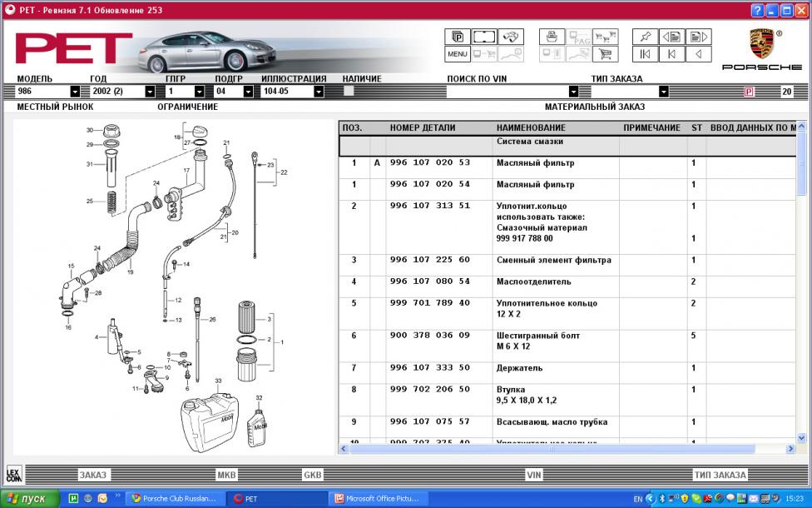Open the ГОД dropdown showing 2002 (2)

click(x=150, y=92)
